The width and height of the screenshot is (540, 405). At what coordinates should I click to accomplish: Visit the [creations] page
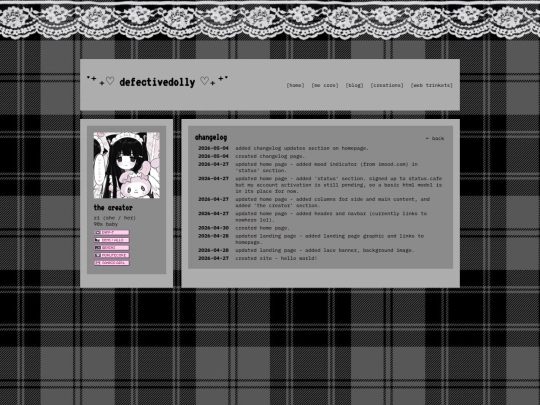point(387,85)
